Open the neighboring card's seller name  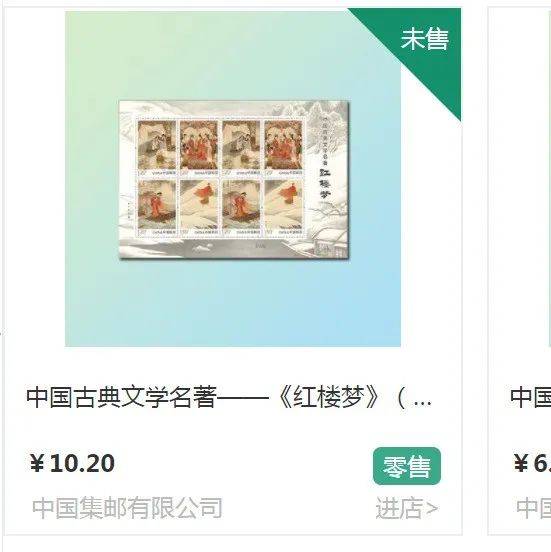point(533,508)
